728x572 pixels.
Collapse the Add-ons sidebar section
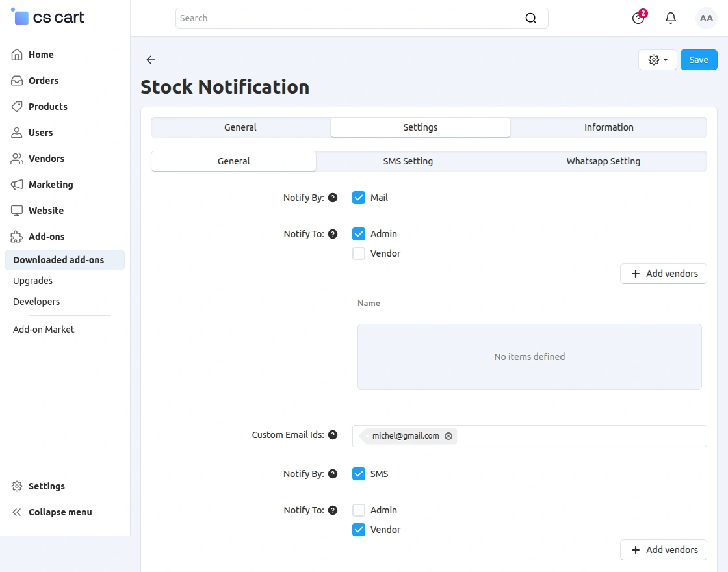click(46, 237)
